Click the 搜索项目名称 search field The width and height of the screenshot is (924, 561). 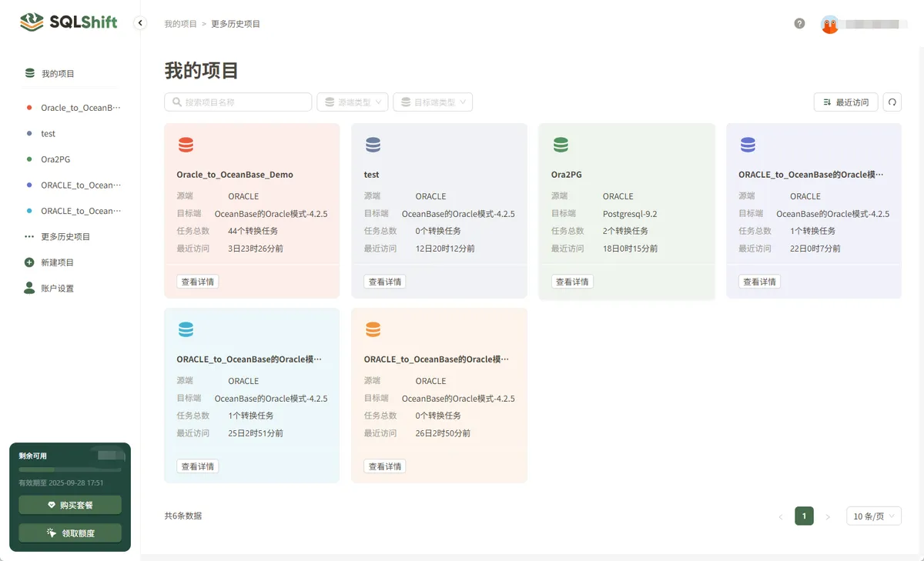pos(237,102)
